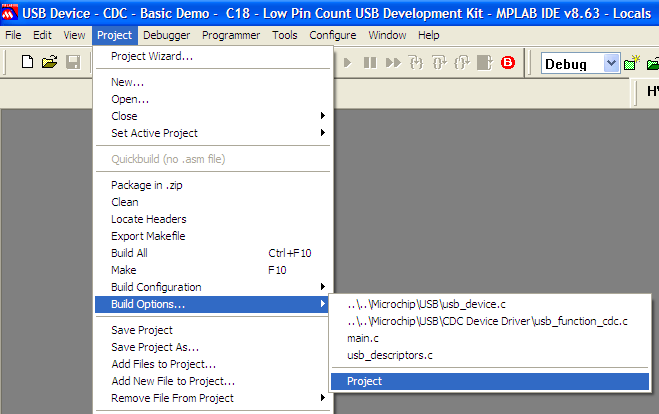
Task: Select usb_function_cdc.c build options
Action: pos(490,321)
